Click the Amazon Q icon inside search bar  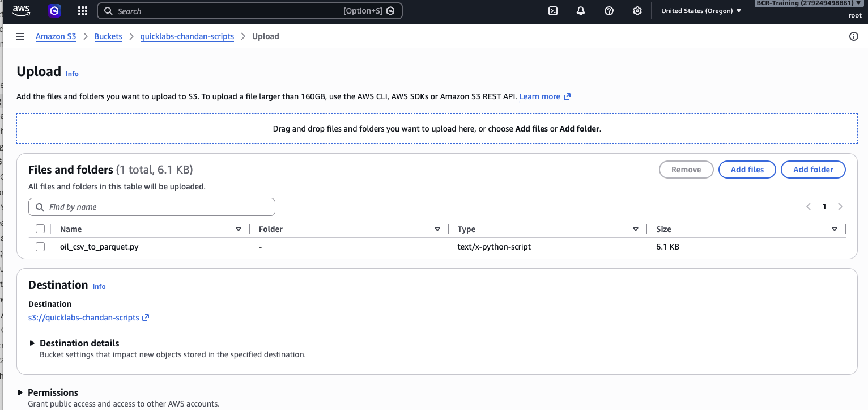click(390, 11)
